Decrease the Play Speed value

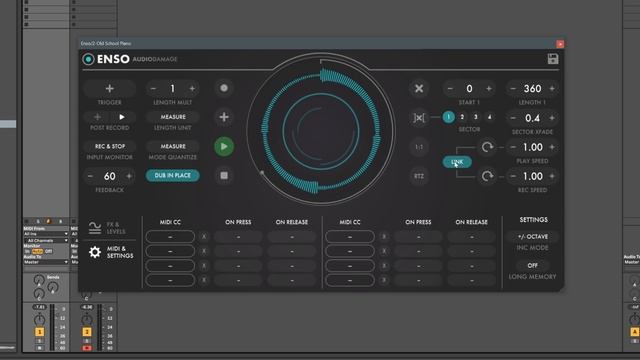(x=513, y=147)
